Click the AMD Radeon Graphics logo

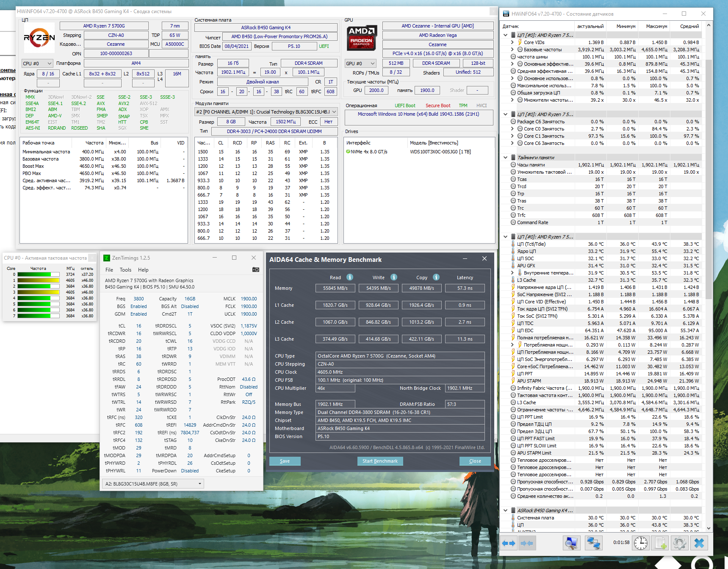click(x=362, y=37)
